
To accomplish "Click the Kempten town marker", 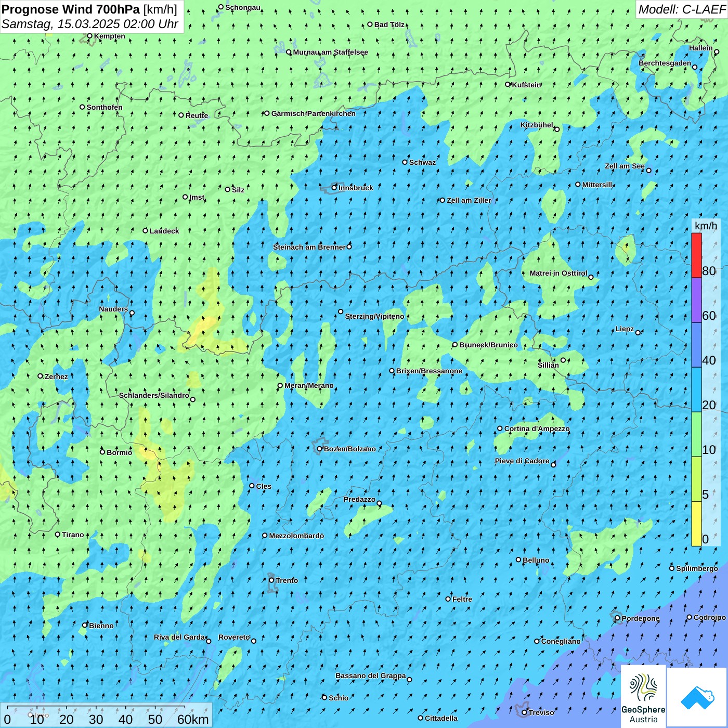I will point(89,36).
